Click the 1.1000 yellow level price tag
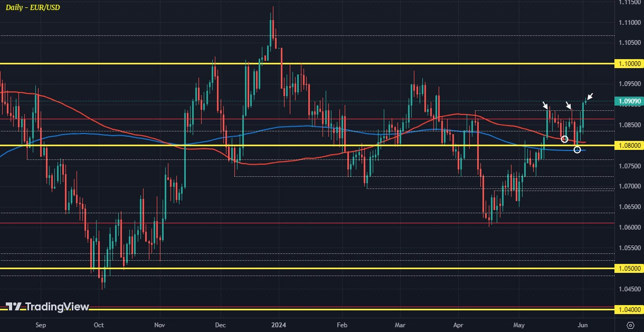The height and width of the screenshot is (332, 644). (629, 63)
